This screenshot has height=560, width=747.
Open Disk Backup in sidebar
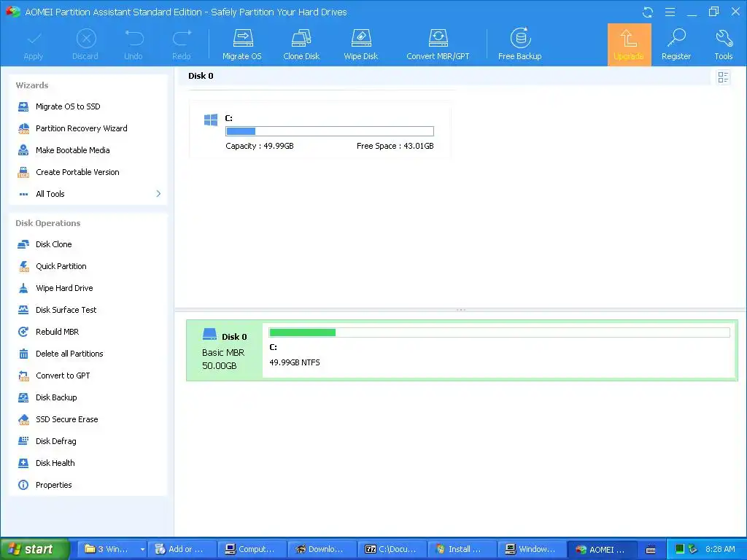coord(56,397)
